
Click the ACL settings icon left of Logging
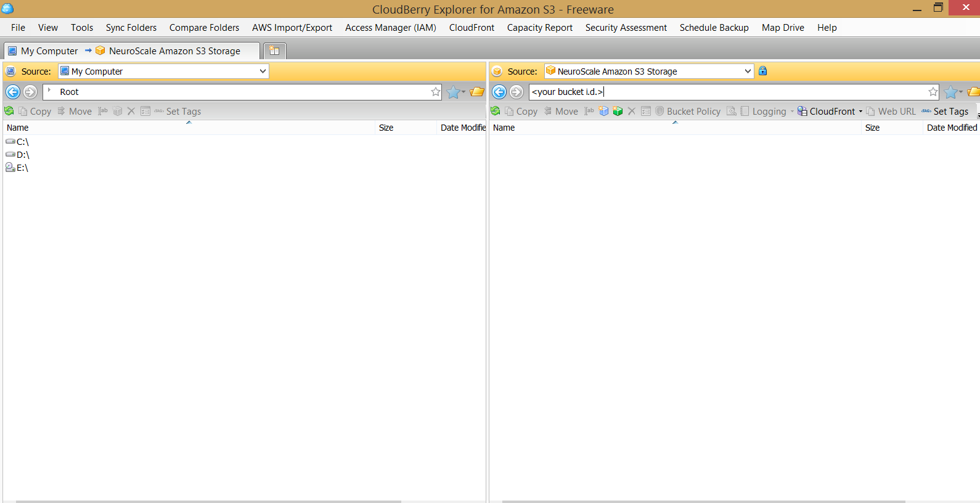[732, 111]
